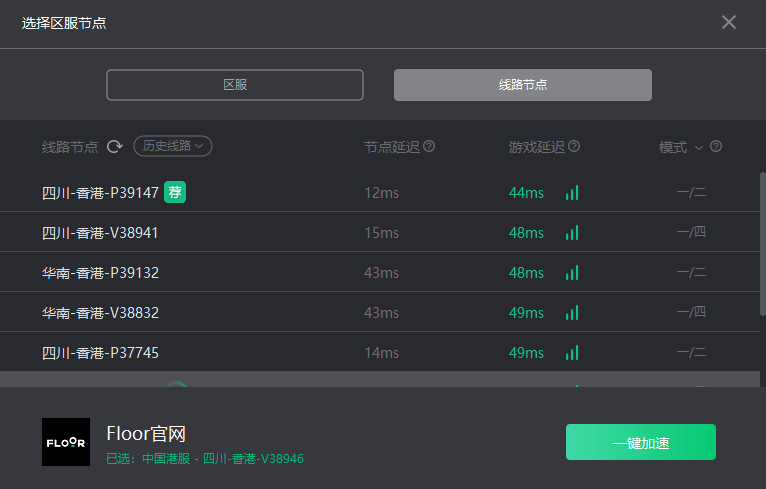Select the 线路节点 tab
766x489 pixels.
tap(523, 85)
